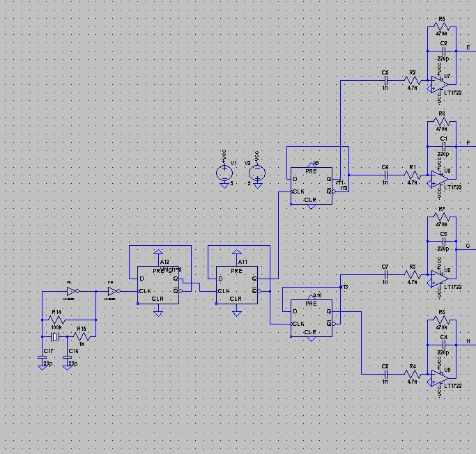
Task: Click the 100k value under R14
Action: [56, 327]
